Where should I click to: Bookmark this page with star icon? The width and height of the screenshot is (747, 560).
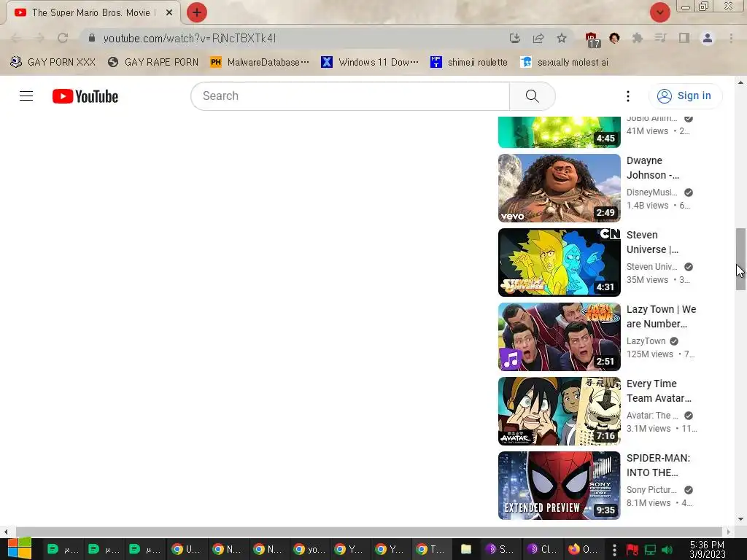pyautogui.click(x=562, y=38)
